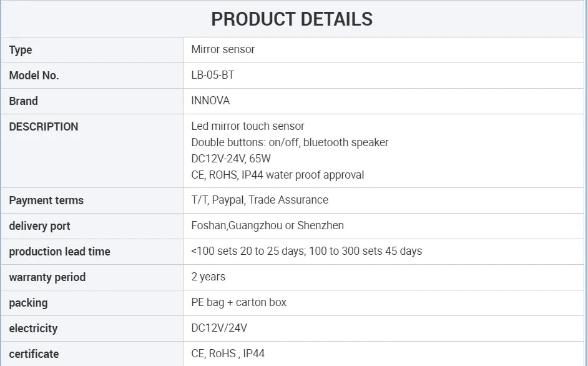Click the production lead time label
This screenshot has width=588, height=366.
[59, 252]
